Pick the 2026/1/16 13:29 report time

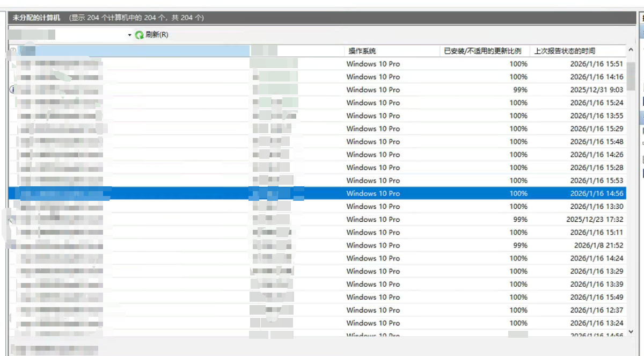pos(597,271)
